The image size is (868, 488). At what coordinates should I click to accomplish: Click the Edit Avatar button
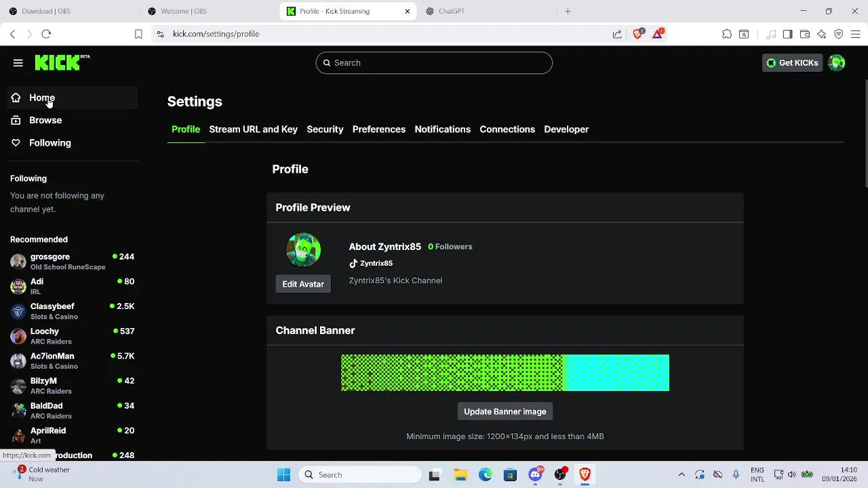pos(303,284)
